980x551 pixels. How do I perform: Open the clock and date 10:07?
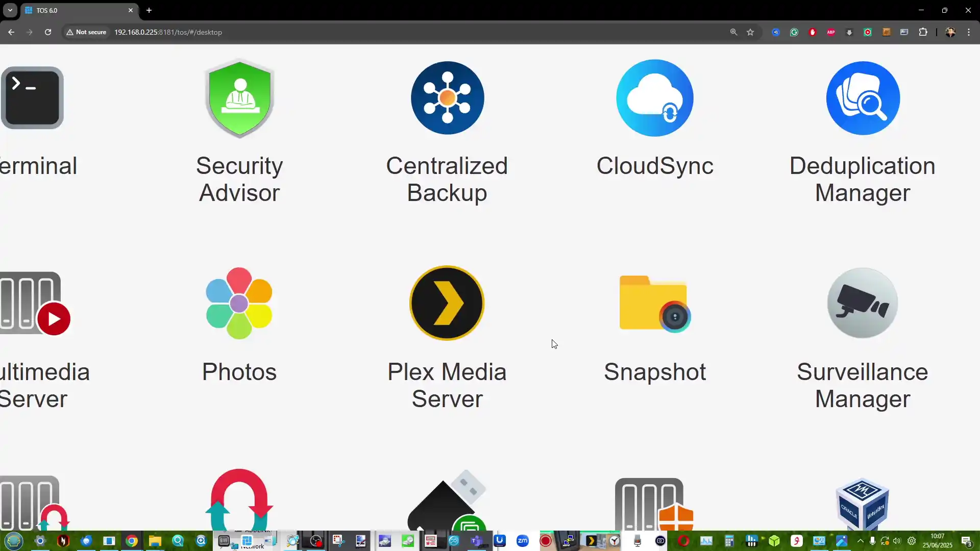tap(937, 541)
